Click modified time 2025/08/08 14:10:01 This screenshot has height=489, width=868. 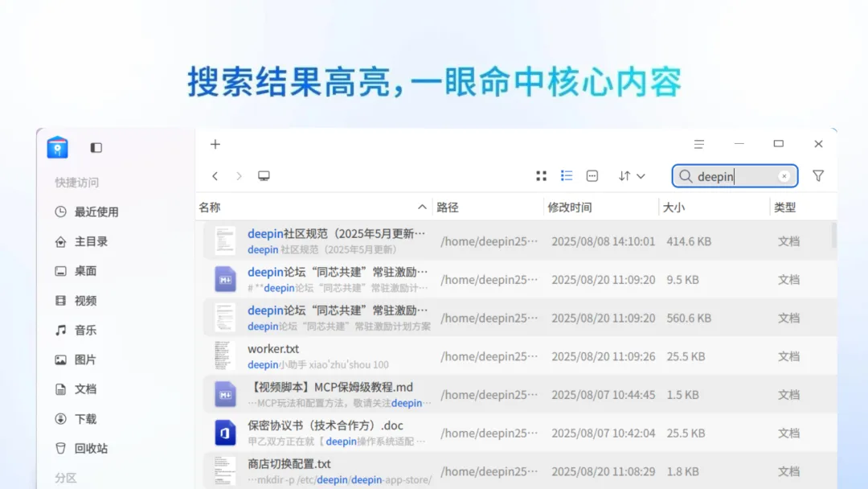[604, 241]
